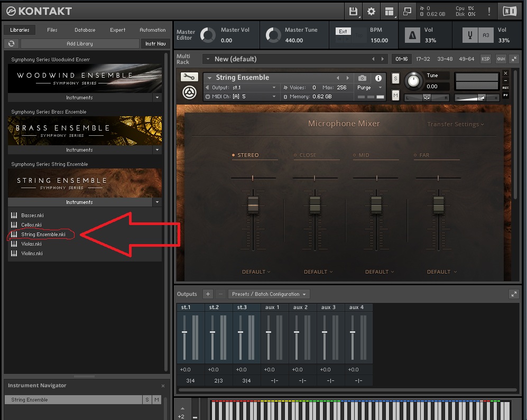Image resolution: width=527 pixels, height=420 pixels.
Task: Click the KSP multi script button
Action: point(486,59)
